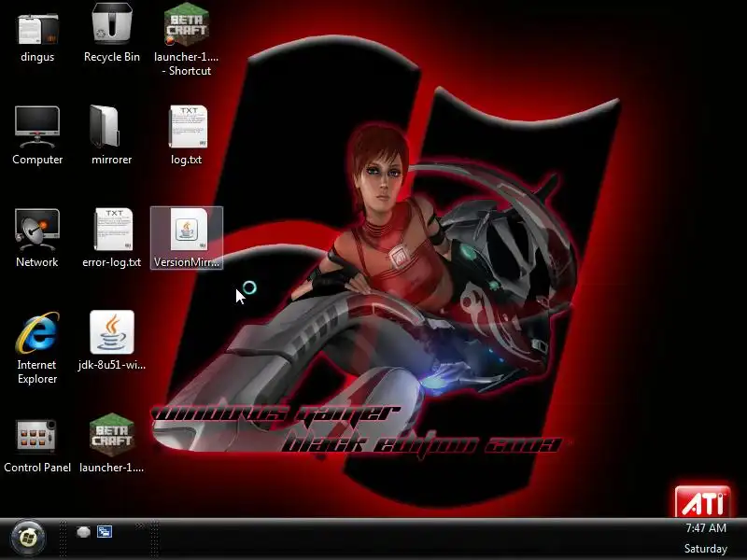Image resolution: width=747 pixels, height=560 pixels.
Task: Click the highlighted VersionMirr... Java file
Action: pos(186,238)
